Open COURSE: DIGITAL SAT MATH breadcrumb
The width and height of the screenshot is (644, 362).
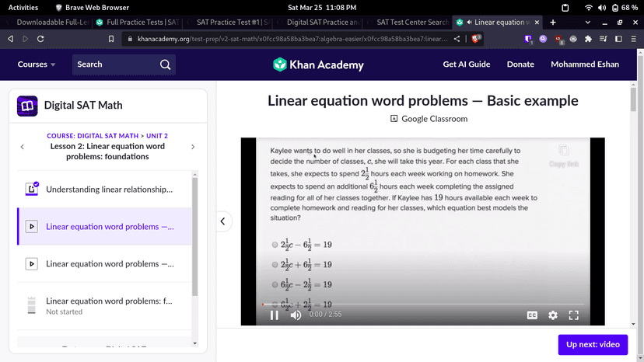[93, 136]
